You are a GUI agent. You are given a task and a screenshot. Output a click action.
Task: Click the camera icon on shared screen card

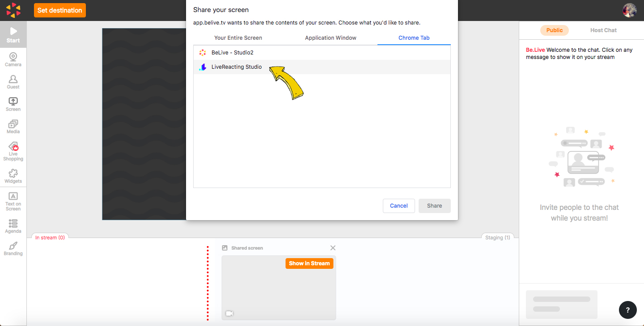coord(229,313)
